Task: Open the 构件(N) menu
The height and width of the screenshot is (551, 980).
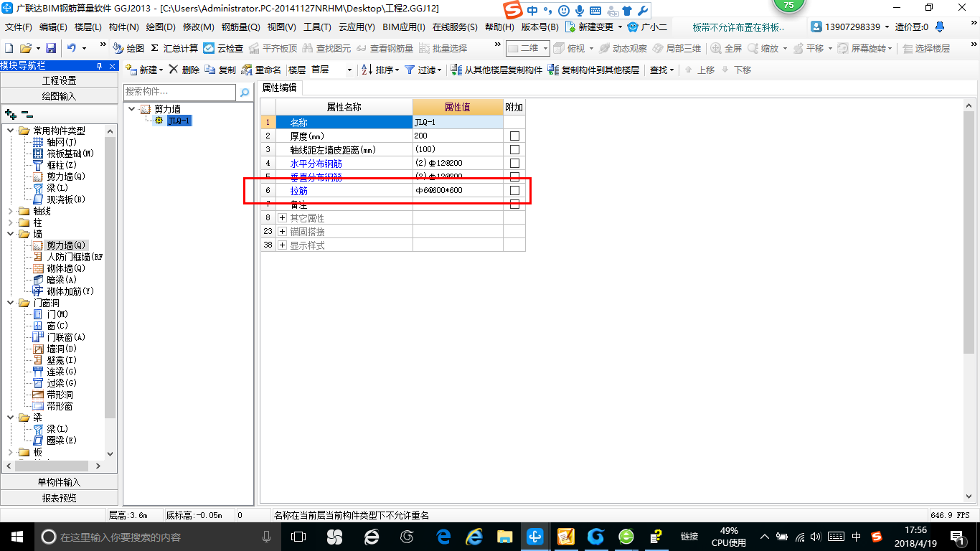Action: (x=124, y=27)
